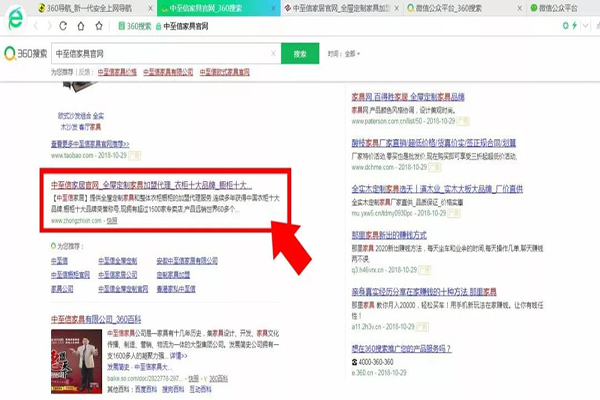
Task: Click the related search 安徽中至信家居有限公司
Action: (x=187, y=261)
